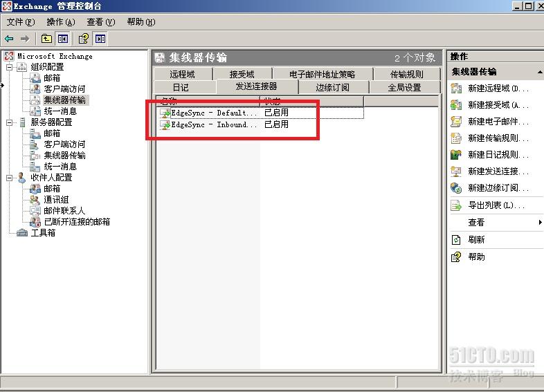
Task: Select 邮箱 under 收件人配置
Action: click(52, 189)
